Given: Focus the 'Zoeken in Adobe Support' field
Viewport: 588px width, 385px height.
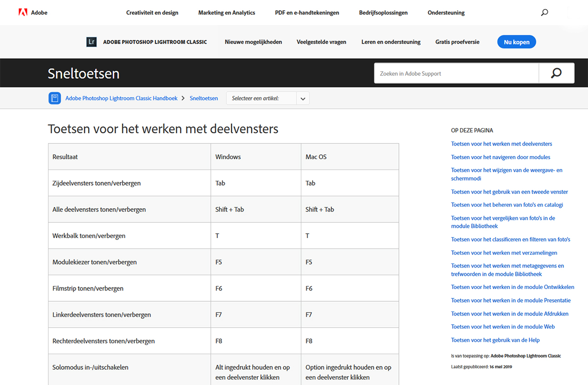Looking at the screenshot, I should click(456, 73).
